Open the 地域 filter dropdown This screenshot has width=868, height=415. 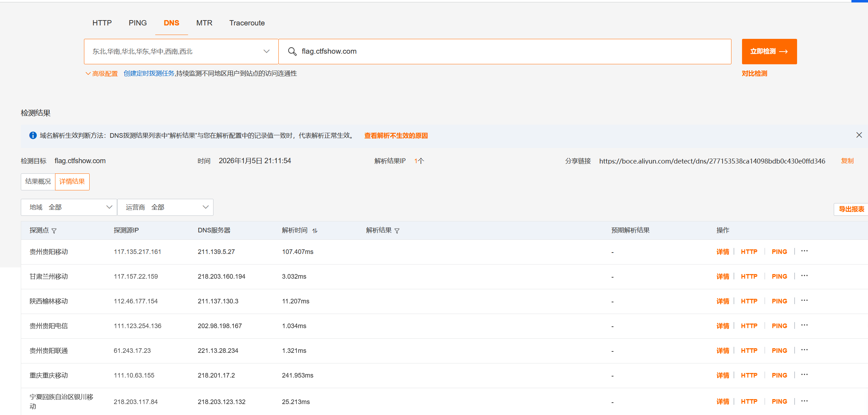[x=69, y=207]
